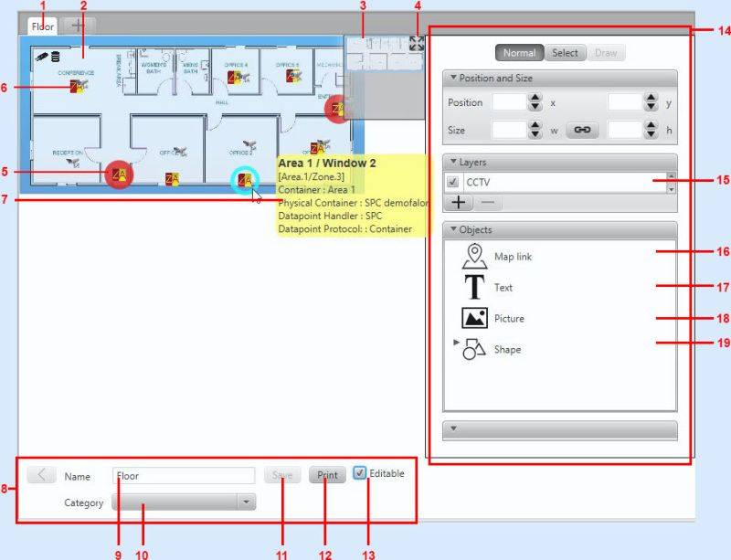Click the cyan-highlighted Window 2 zone icon
Screen dimensions: 731x560
tap(244, 179)
